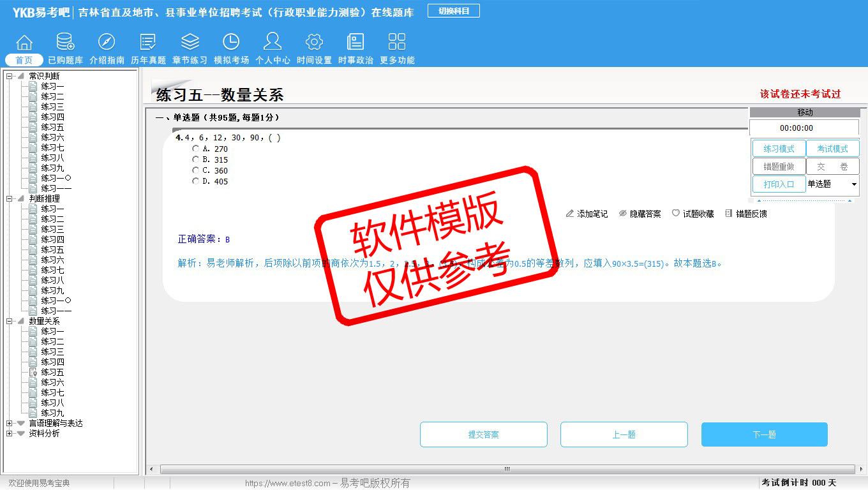Expand the 言语理解与表达 tree node
This screenshot has width=868, height=490.
pyautogui.click(x=10, y=423)
